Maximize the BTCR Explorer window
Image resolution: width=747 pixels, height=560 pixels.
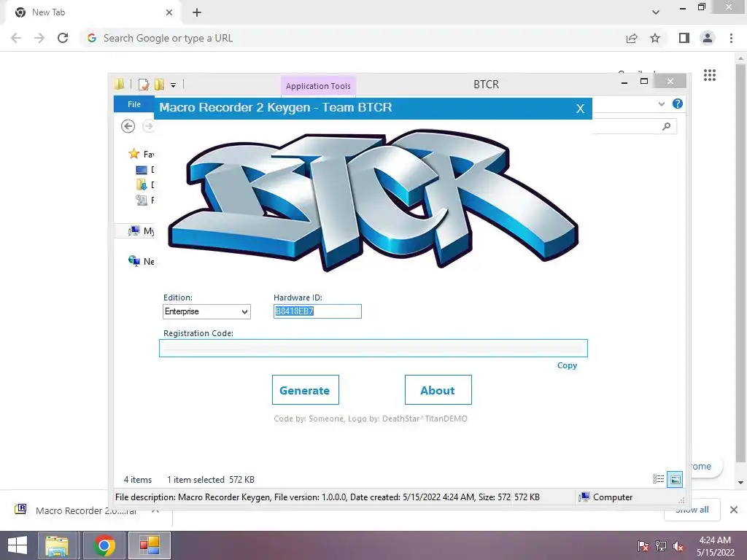click(644, 82)
